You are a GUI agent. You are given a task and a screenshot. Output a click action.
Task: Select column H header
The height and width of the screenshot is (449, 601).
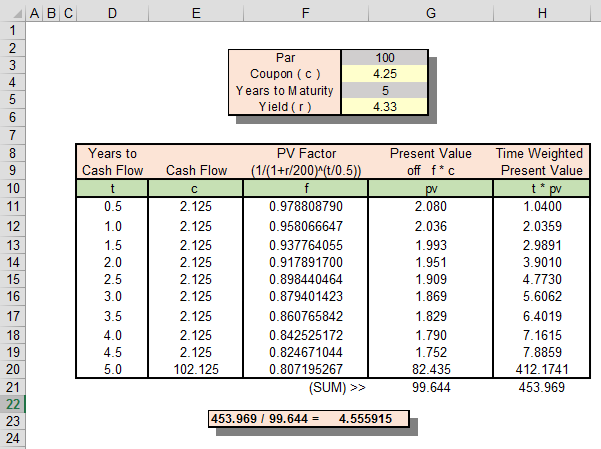tap(542, 13)
